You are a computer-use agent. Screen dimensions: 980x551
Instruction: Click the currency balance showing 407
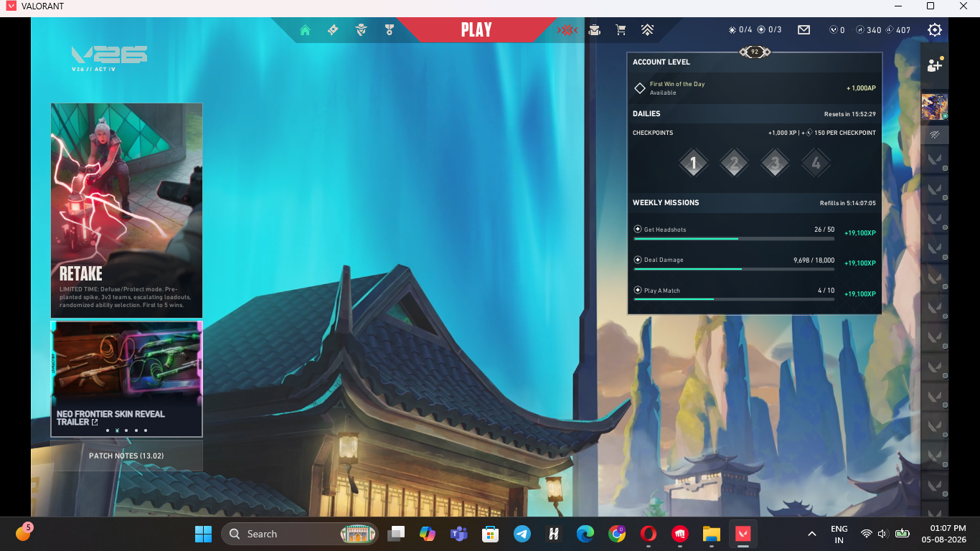[898, 30]
